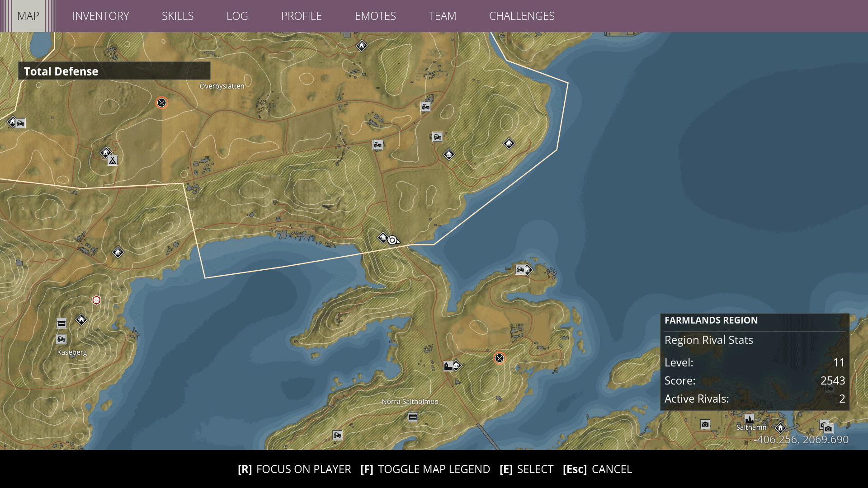Click the Active Rivals value 2
The image size is (868, 488).
(x=842, y=399)
